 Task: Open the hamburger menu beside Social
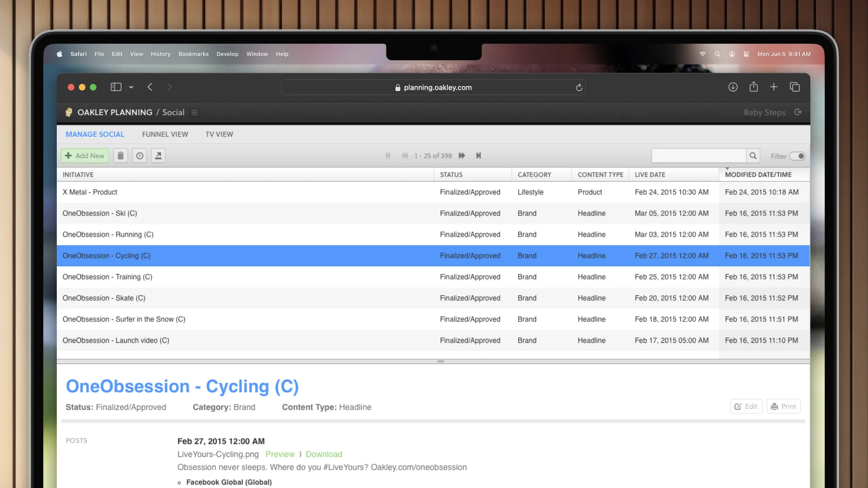195,112
